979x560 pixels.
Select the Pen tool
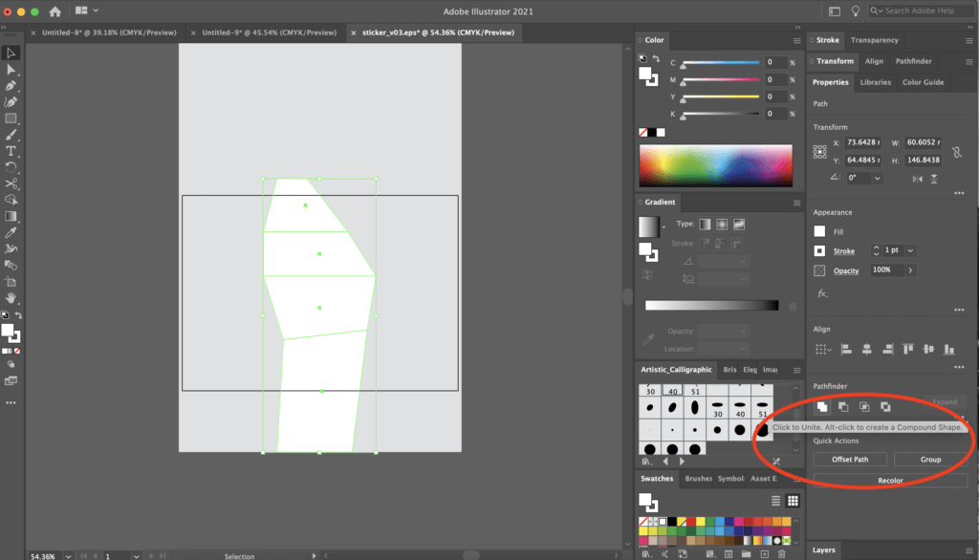11,86
